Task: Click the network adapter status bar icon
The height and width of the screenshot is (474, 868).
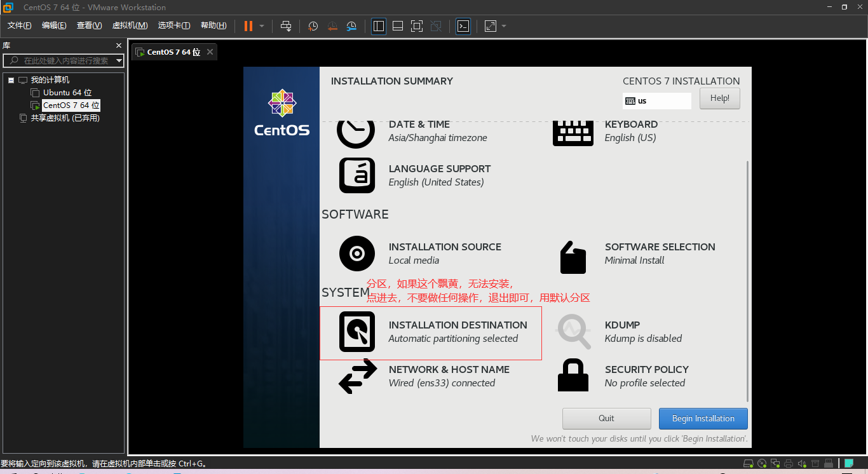Action: tap(775, 464)
